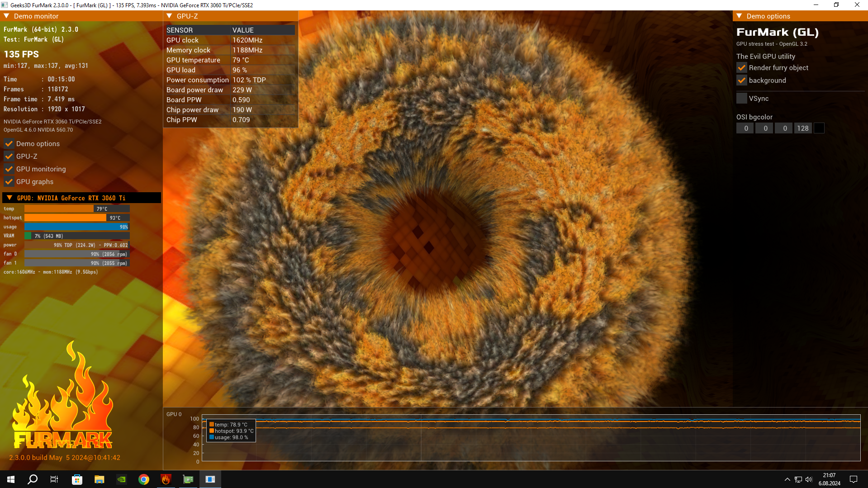Select the Board PPW row
The image size is (868, 488).
coord(230,100)
